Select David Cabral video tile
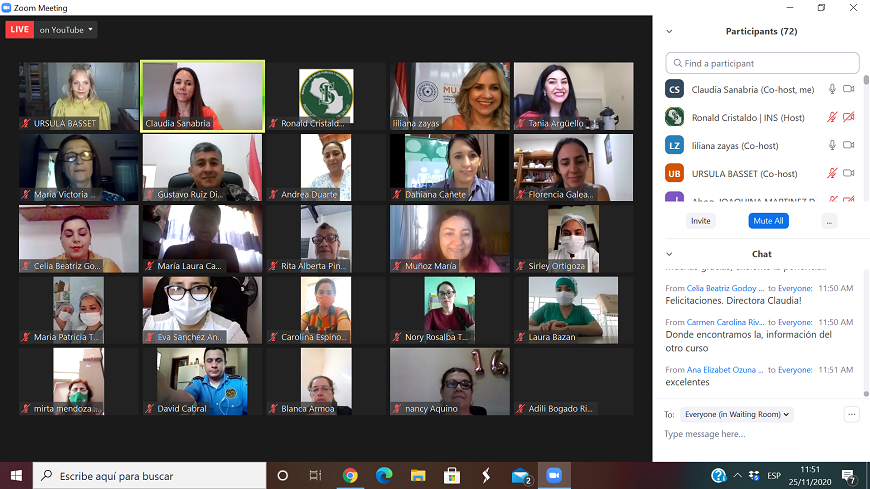 203,381
